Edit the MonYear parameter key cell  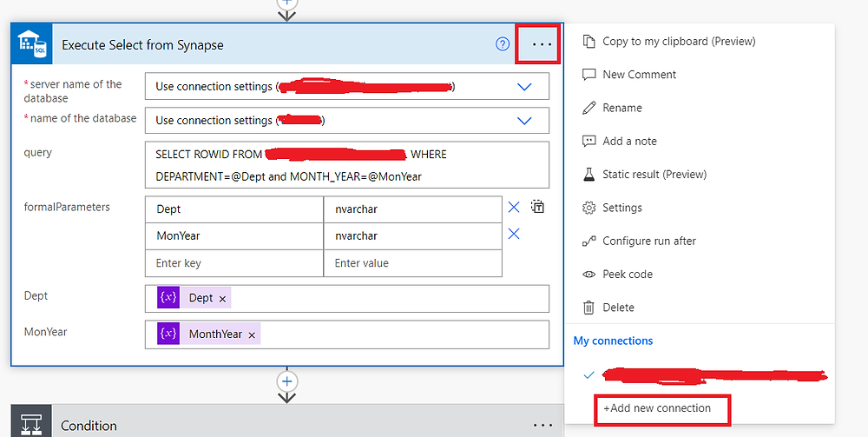tap(234, 236)
